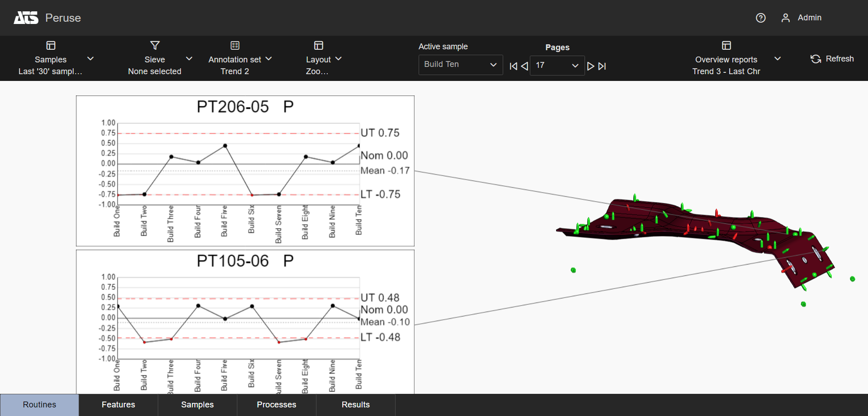868x416 pixels.
Task: Click the Overview reports icon
Action: click(x=726, y=45)
